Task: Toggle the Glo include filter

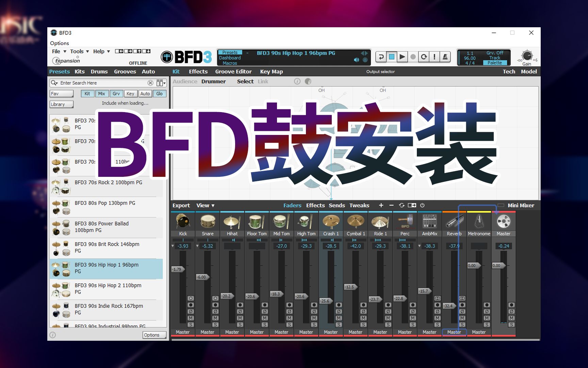Action: tap(159, 94)
